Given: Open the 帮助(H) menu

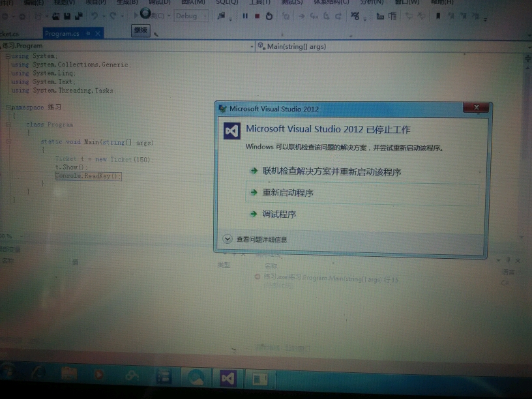Looking at the screenshot, I should [442, 3].
